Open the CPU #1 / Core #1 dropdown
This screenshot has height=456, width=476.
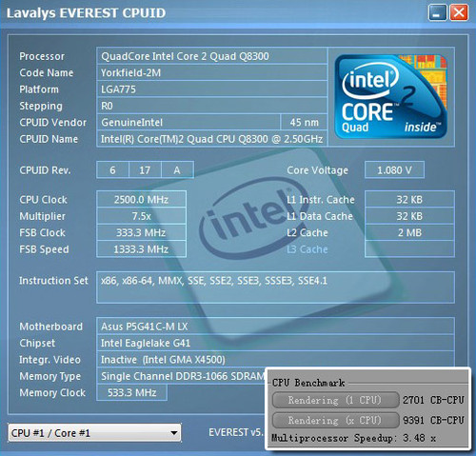(94, 433)
